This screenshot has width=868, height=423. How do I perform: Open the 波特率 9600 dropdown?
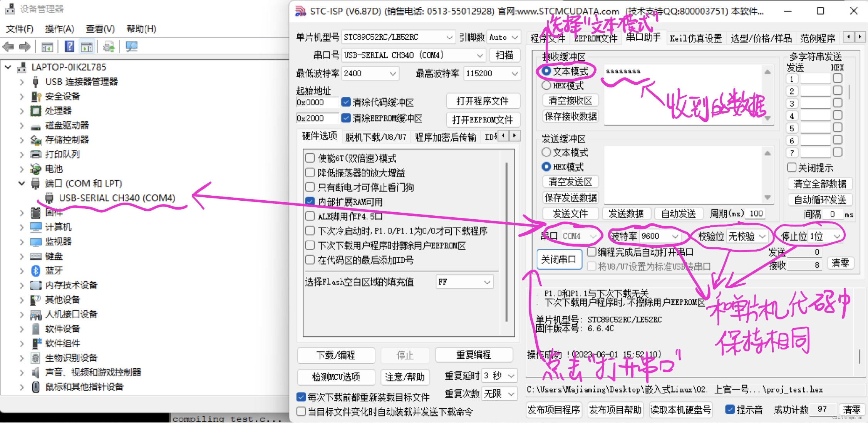pyautogui.click(x=675, y=236)
